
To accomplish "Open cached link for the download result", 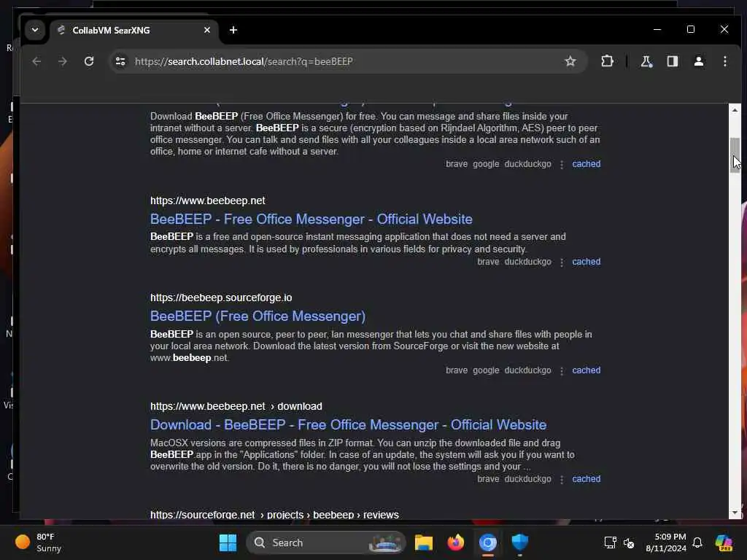I will pyautogui.click(x=586, y=479).
